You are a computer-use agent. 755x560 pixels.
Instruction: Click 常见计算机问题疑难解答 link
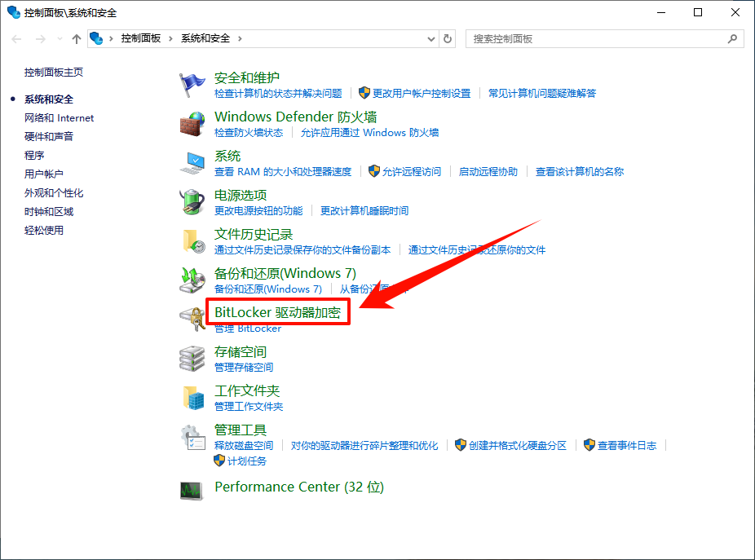tap(542, 94)
